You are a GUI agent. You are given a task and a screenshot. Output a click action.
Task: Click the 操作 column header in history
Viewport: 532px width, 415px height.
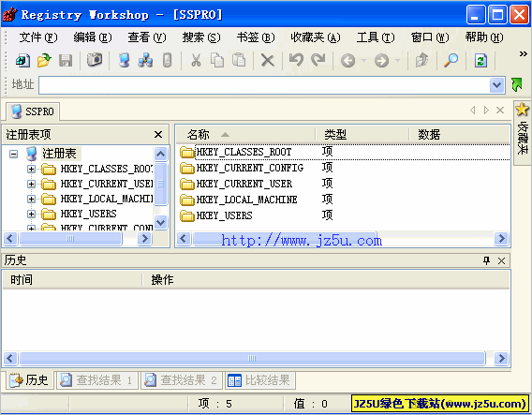tap(326, 280)
